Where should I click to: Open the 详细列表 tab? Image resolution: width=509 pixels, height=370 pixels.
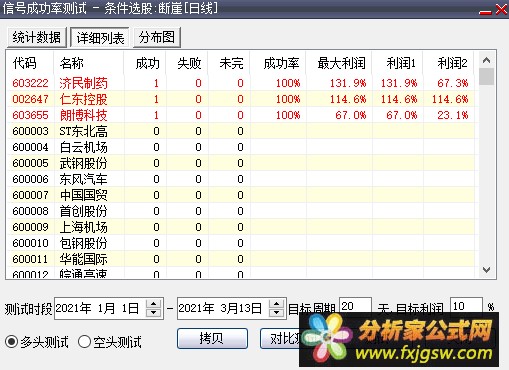point(100,38)
